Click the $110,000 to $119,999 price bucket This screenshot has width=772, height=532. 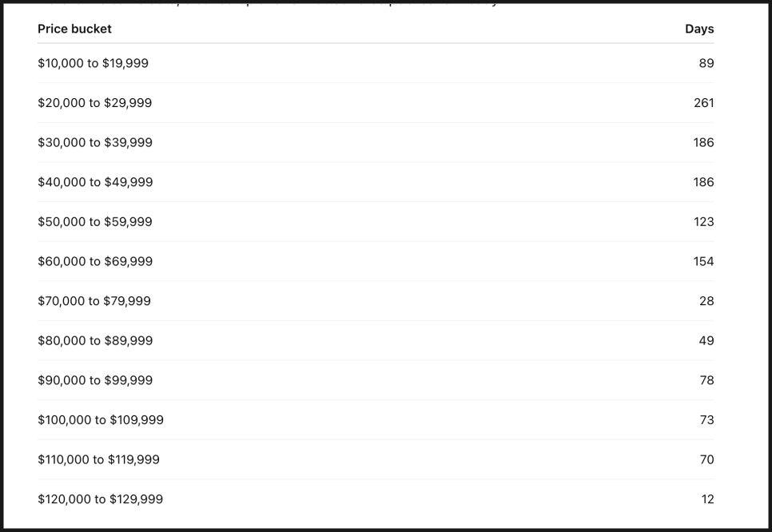(98, 459)
